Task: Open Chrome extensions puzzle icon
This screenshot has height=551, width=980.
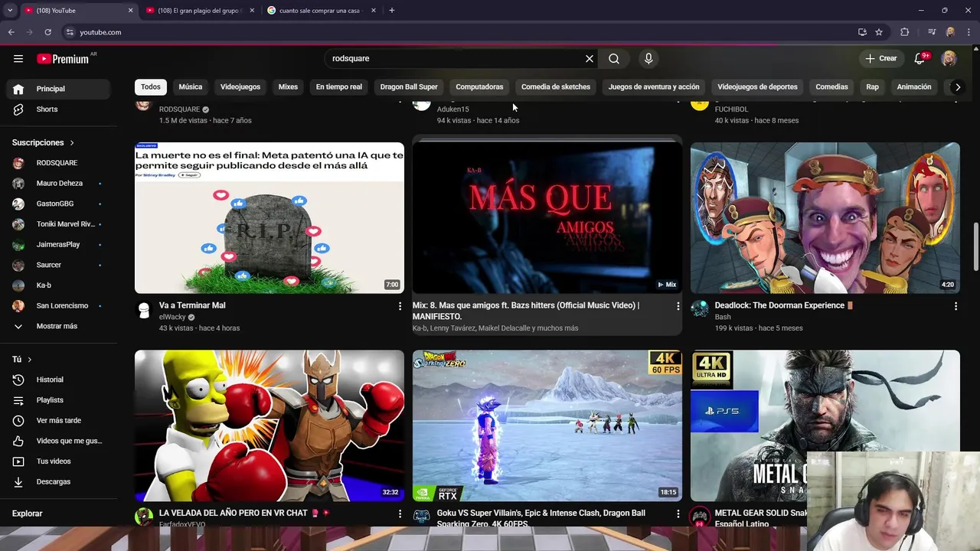Action: point(905,32)
